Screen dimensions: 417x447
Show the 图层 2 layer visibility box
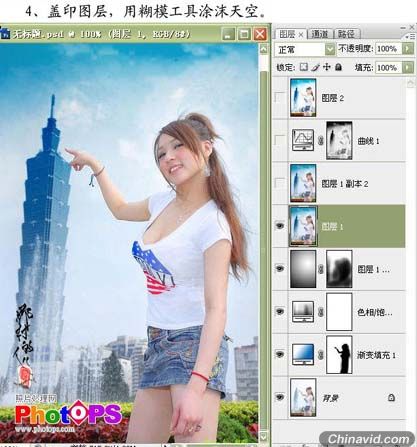(x=279, y=98)
